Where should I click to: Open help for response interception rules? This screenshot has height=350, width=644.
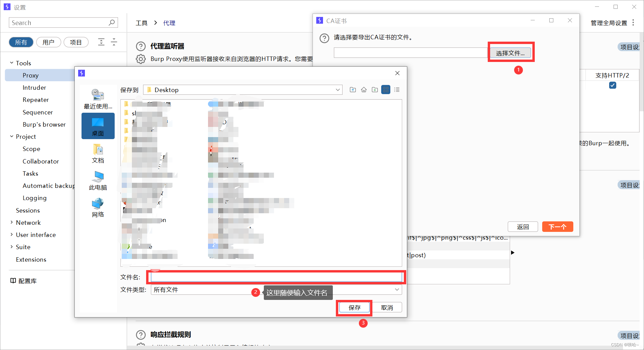pyautogui.click(x=141, y=335)
